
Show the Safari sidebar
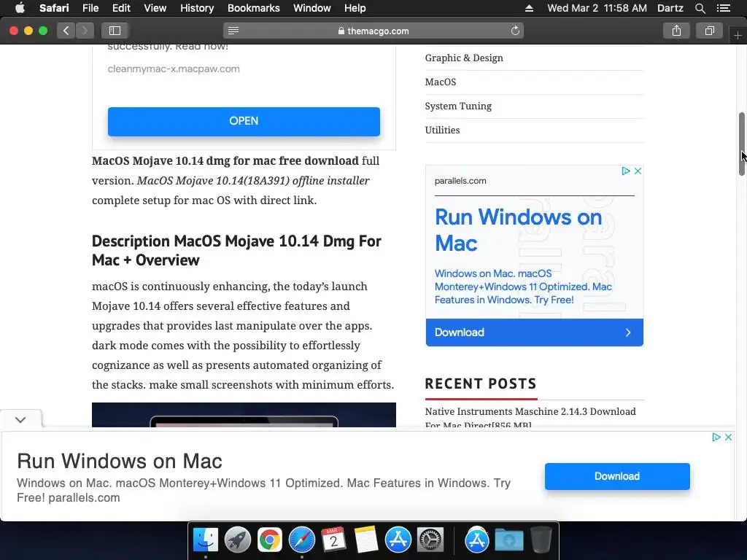pyautogui.click(x=115, y=31)
